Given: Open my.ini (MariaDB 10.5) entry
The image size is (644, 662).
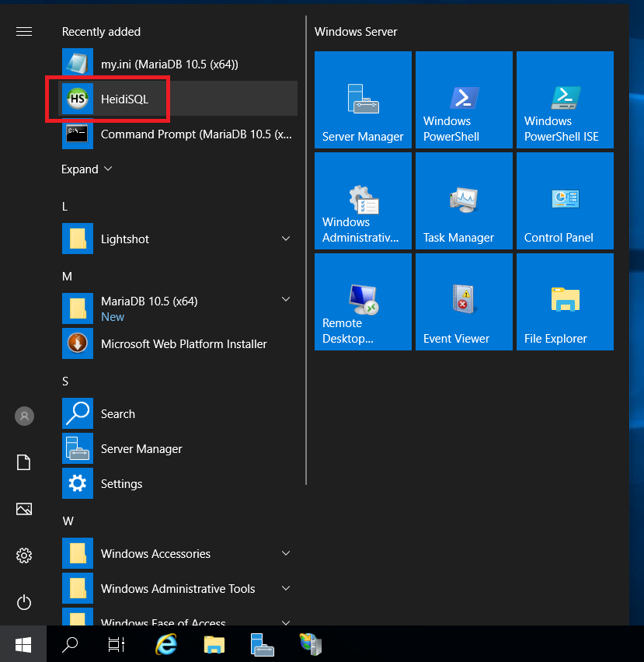Looking at the screenshot, I should (178, 64).
